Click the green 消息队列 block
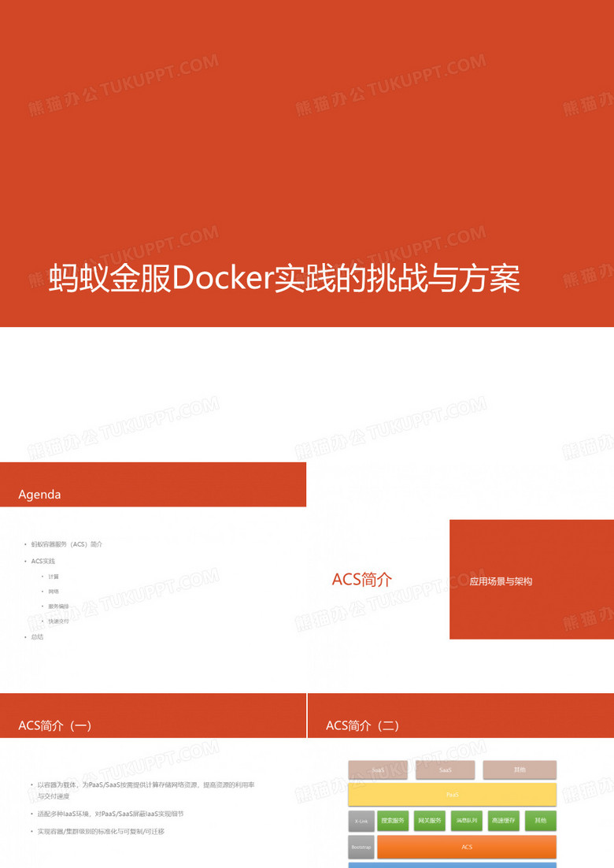Viewport: 614px width, 868px height. [x=467, y=821]
